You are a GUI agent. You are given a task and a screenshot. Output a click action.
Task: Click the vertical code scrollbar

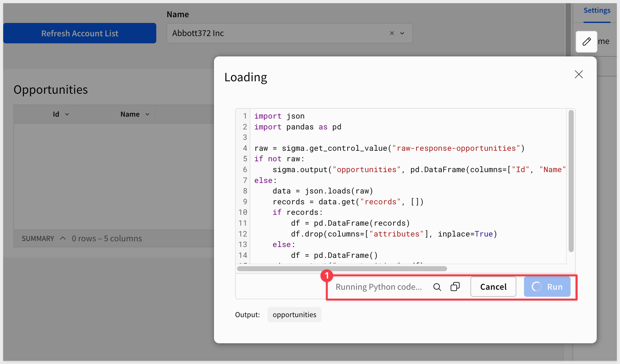[x=571, y=181]
